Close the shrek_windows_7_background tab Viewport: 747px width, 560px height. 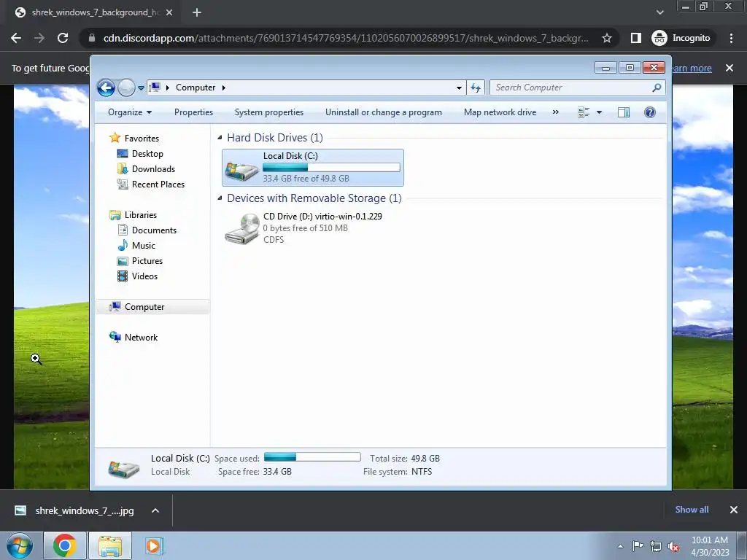(x=169, y=12)
